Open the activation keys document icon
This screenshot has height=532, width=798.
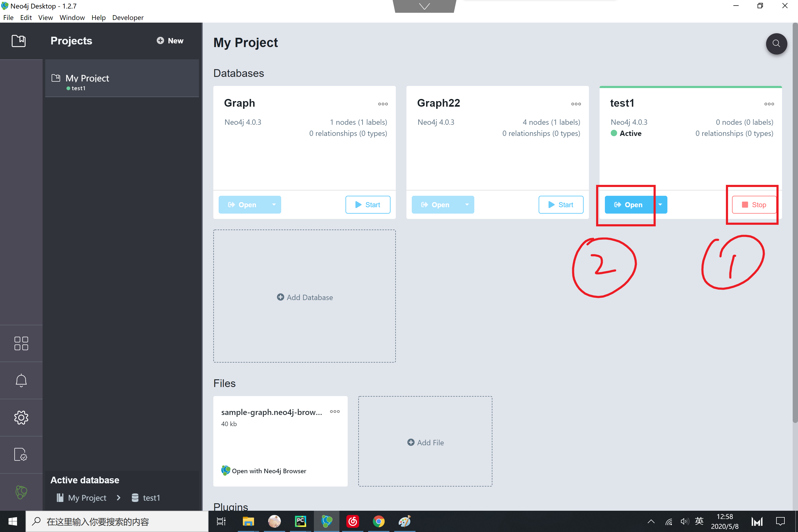21,454
